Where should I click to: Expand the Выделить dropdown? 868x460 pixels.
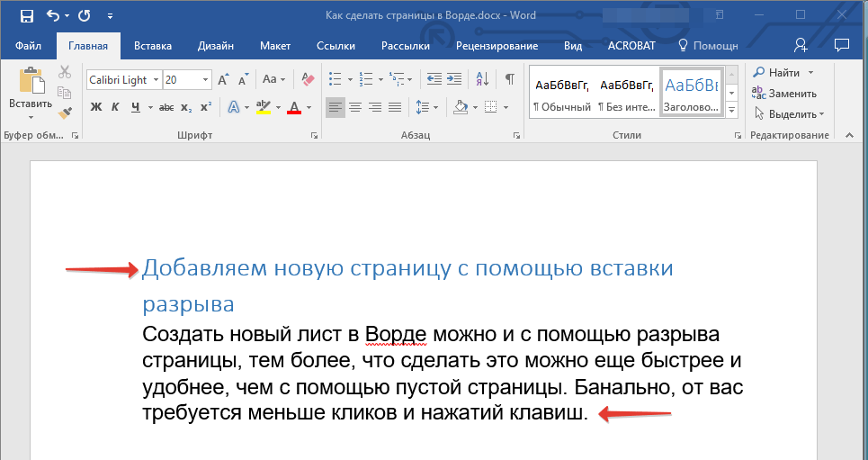tap(820, 114)
